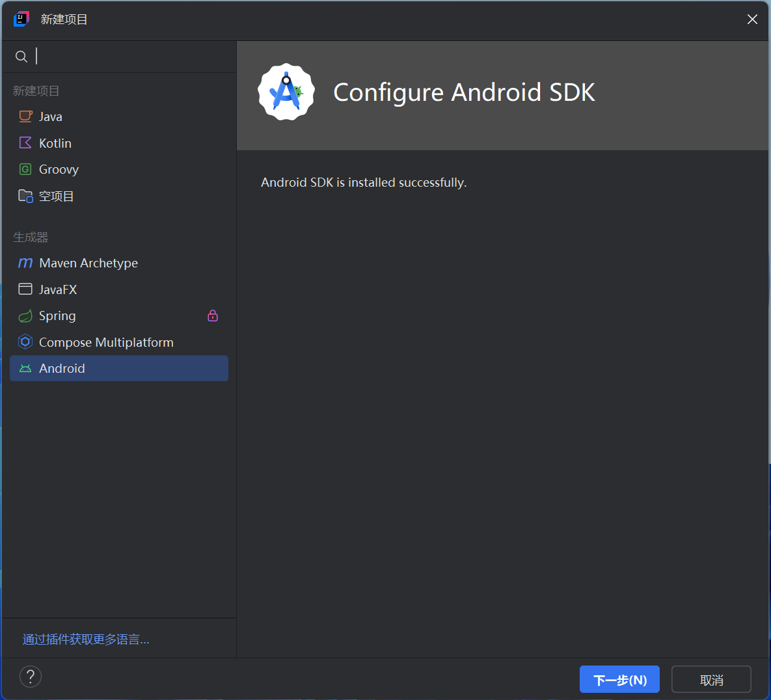Select Java project type

(x=119, y=116)
